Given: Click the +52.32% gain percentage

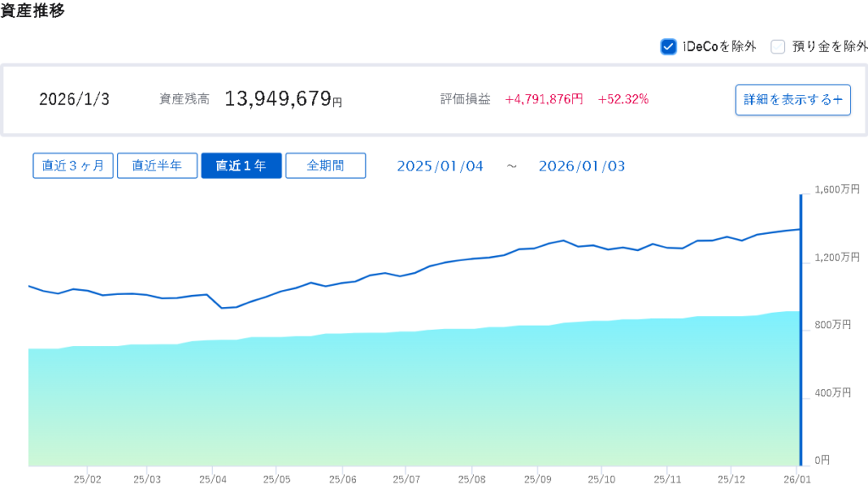Looking at the screenshot, I should [x=623, y=99].
